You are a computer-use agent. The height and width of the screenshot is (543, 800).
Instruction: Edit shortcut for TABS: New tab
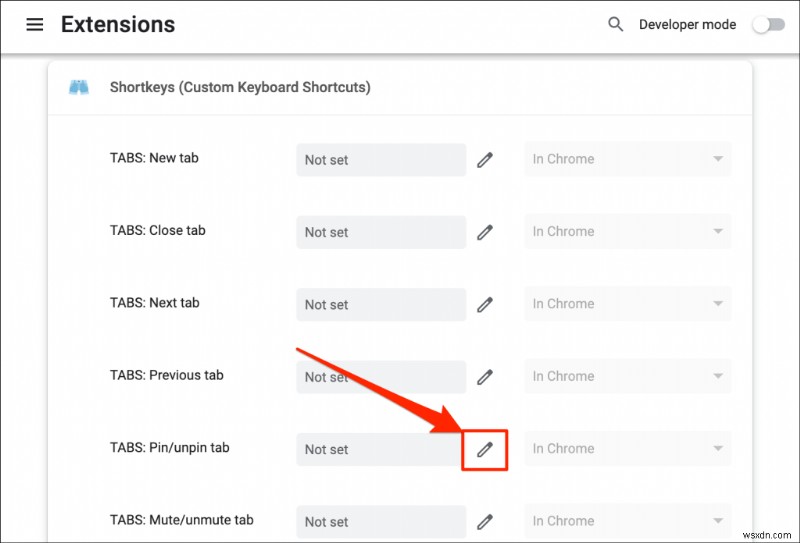point(485,159)
